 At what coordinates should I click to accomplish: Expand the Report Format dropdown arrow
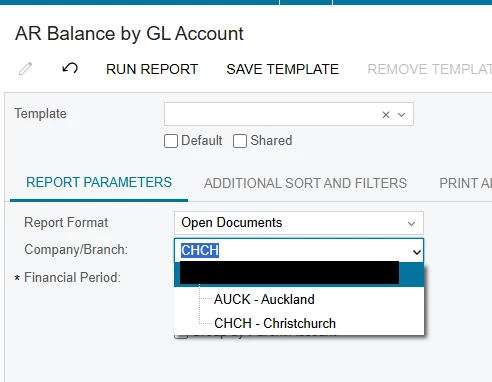pos(412,223)
